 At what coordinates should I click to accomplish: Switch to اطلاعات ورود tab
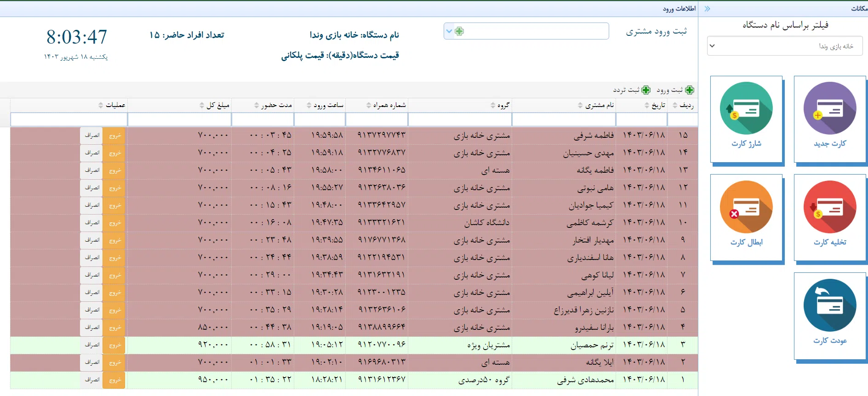pos(679,9)
